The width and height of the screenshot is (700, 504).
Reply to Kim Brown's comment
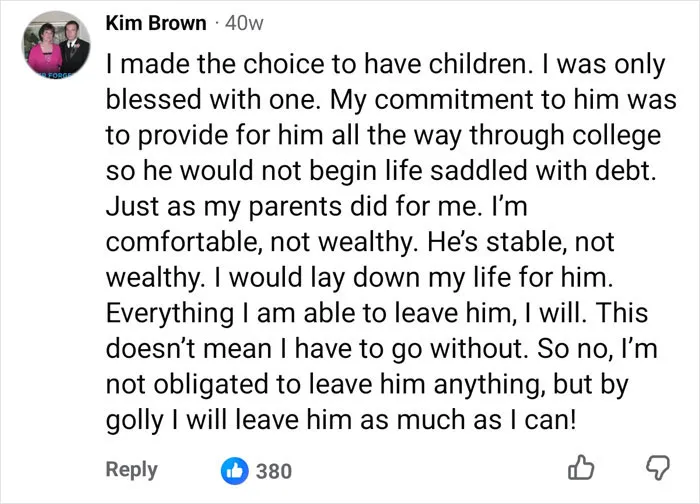coord(132,470)
